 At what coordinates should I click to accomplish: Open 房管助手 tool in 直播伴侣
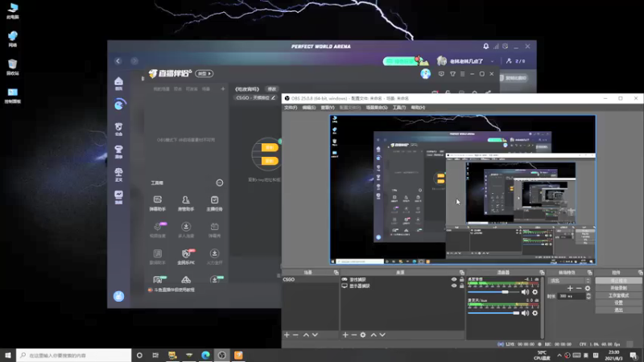(x=186, y=204)
